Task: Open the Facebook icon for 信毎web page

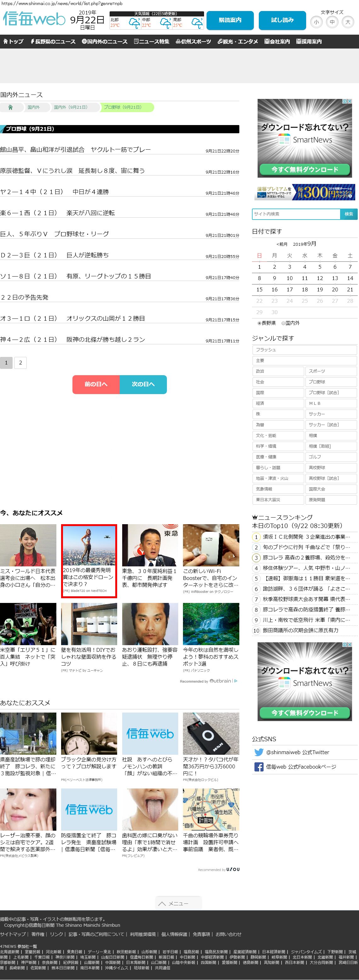Action: pos(259,767)
